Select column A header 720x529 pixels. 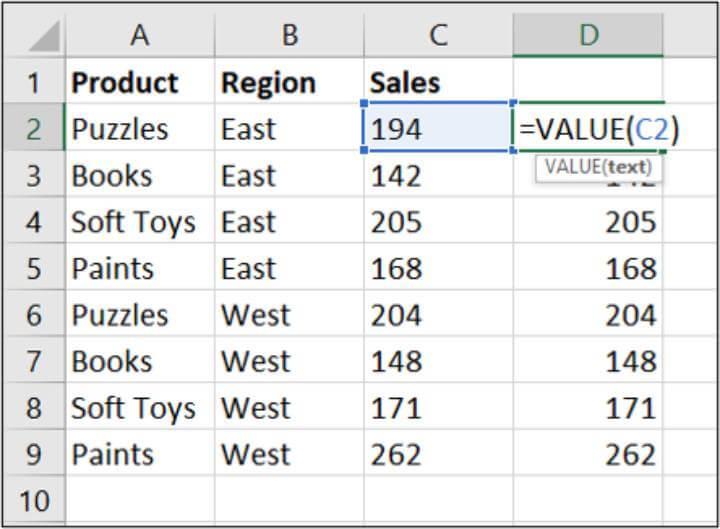click(139, 35)
